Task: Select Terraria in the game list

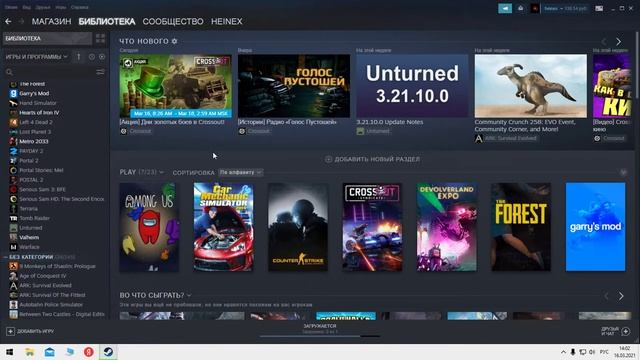Action: pyautogui.click(x=29, y=209)
